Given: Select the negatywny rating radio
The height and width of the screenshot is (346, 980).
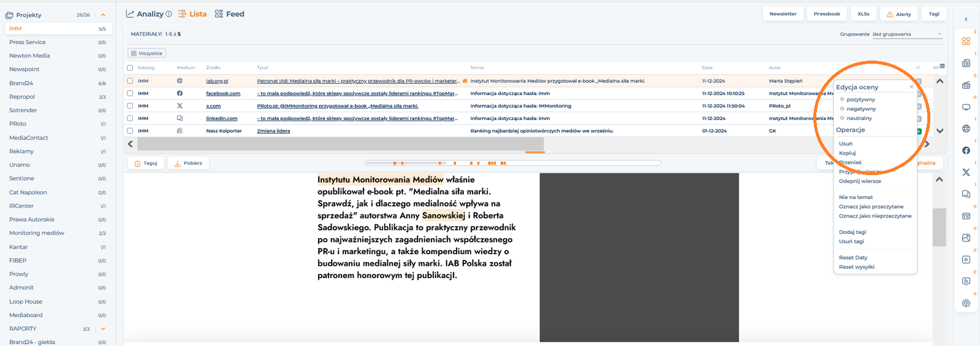Looking at the screenshot, I should pos(842,108).
